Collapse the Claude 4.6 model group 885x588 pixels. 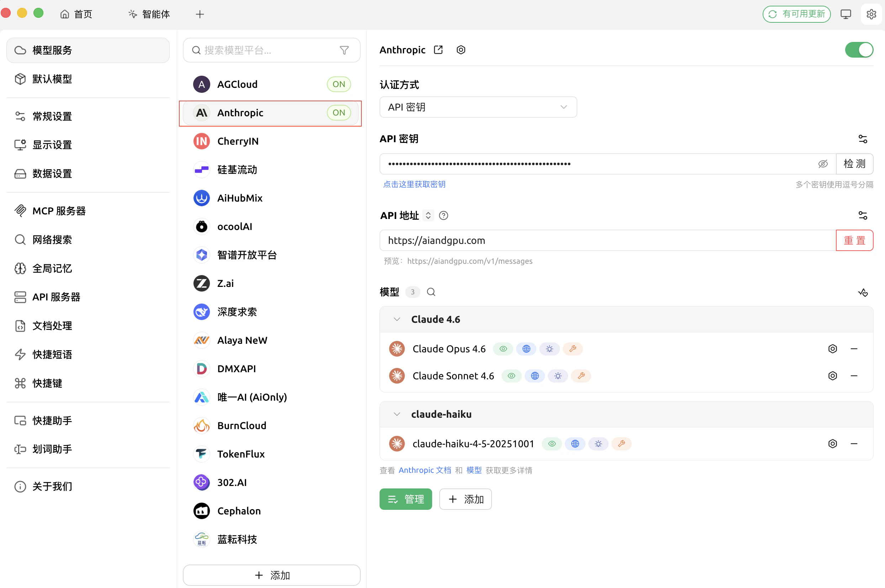397,320
